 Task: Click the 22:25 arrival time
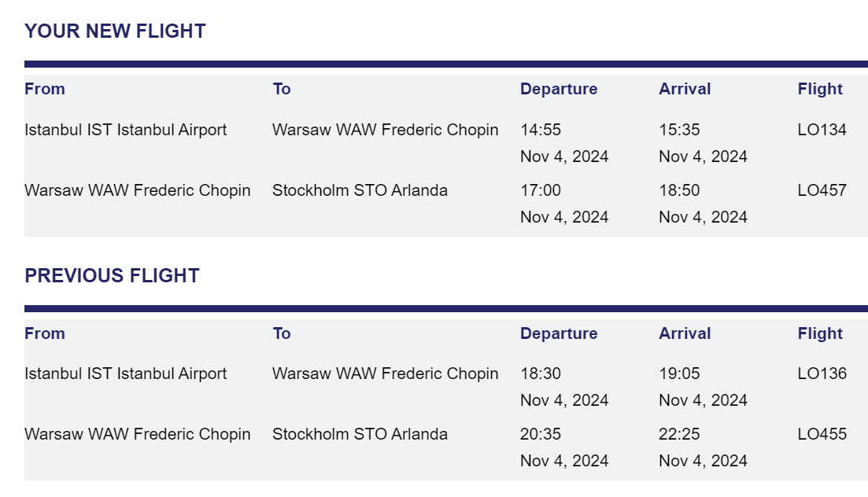pyautogui.click(x=679, y=434)
